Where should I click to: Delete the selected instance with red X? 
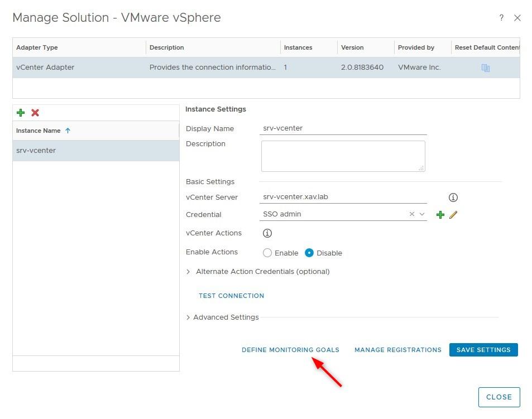pos(35,113)
